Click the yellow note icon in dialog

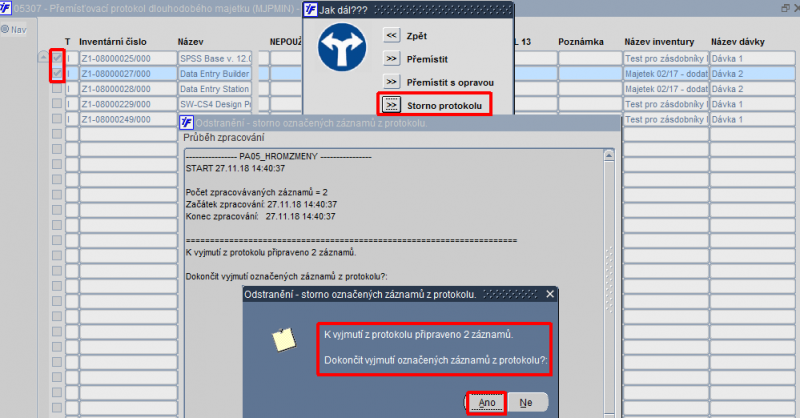(284, 340)
